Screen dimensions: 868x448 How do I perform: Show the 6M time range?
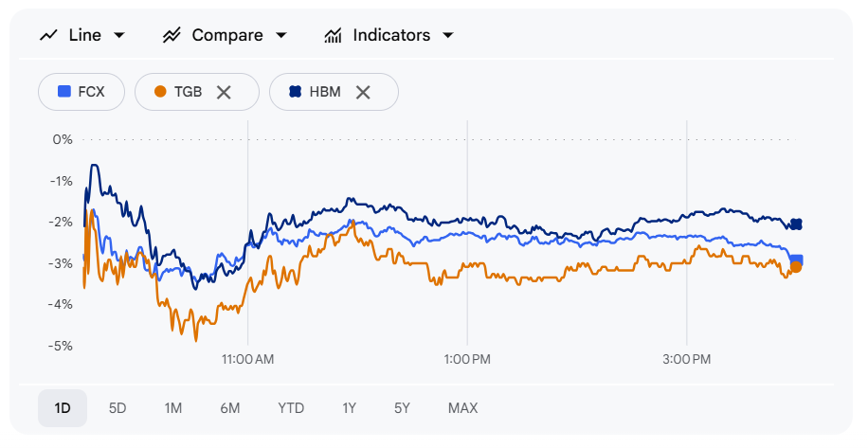pos(230,408)
